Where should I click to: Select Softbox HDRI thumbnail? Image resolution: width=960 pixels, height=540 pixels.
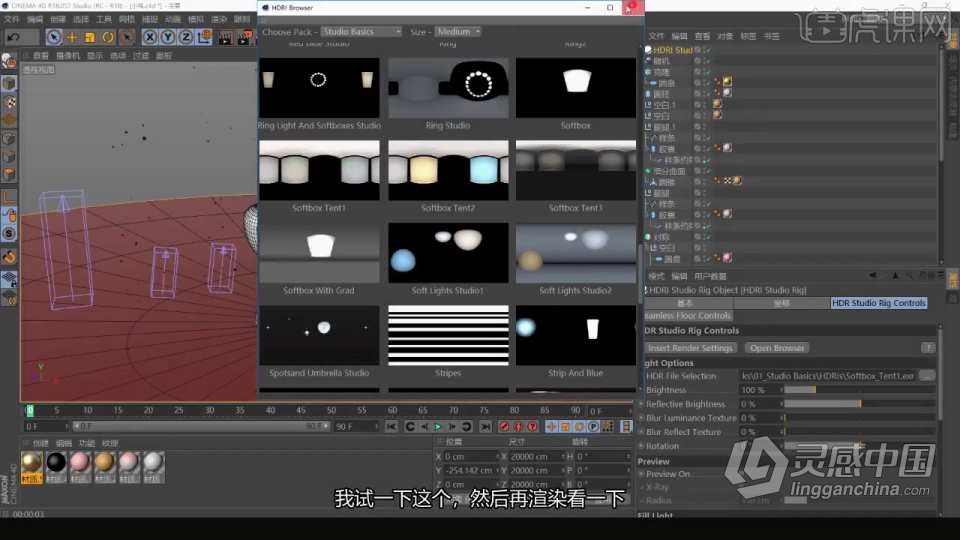pyautogui.click(x=576, y=88)
